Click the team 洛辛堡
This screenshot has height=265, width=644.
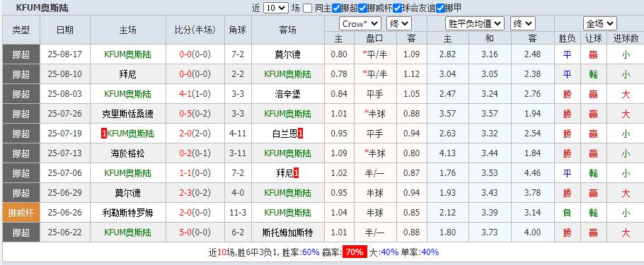pos(287,94)
